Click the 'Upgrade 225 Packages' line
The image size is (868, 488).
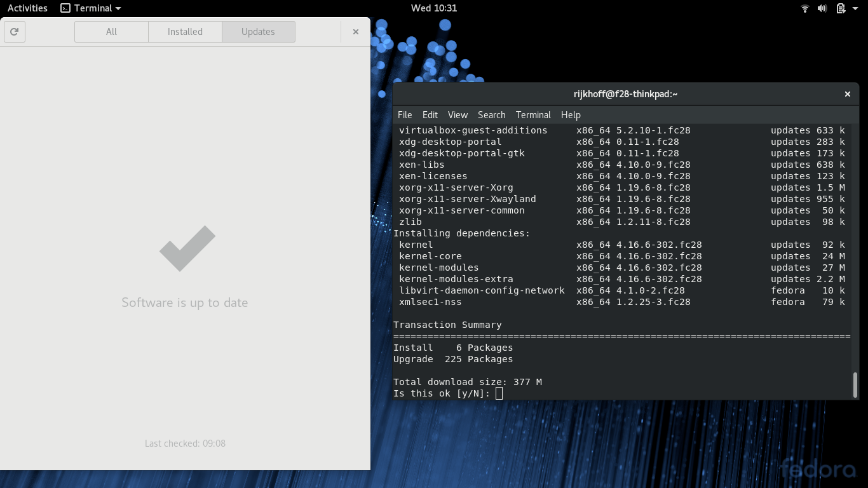[453, 359]
